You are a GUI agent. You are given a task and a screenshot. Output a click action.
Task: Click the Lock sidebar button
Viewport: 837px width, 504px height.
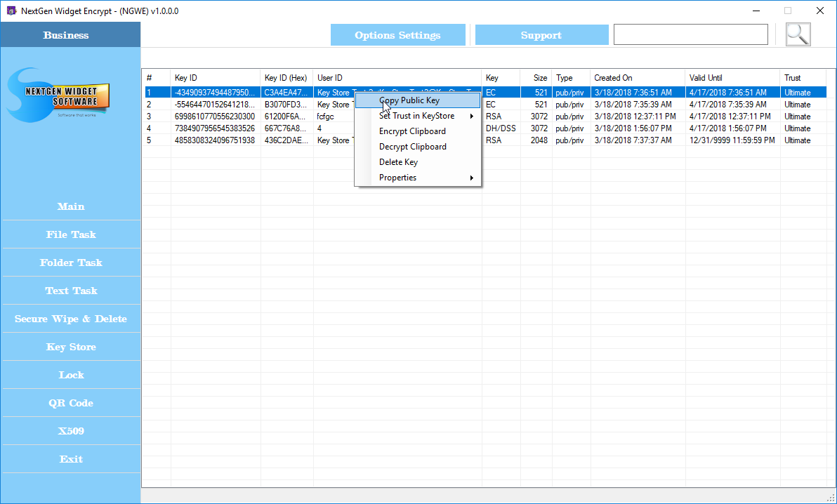(x=71, y=375)
